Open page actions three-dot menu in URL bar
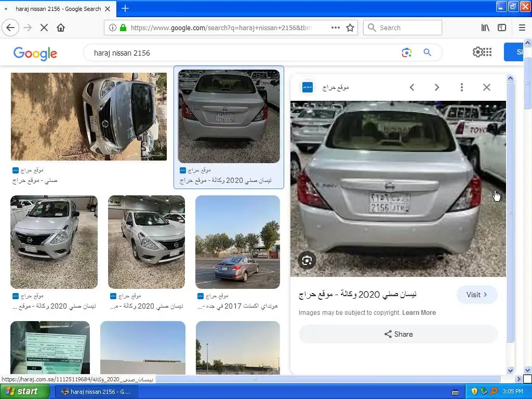Screen dimensions: 532x399 [336, 28]
